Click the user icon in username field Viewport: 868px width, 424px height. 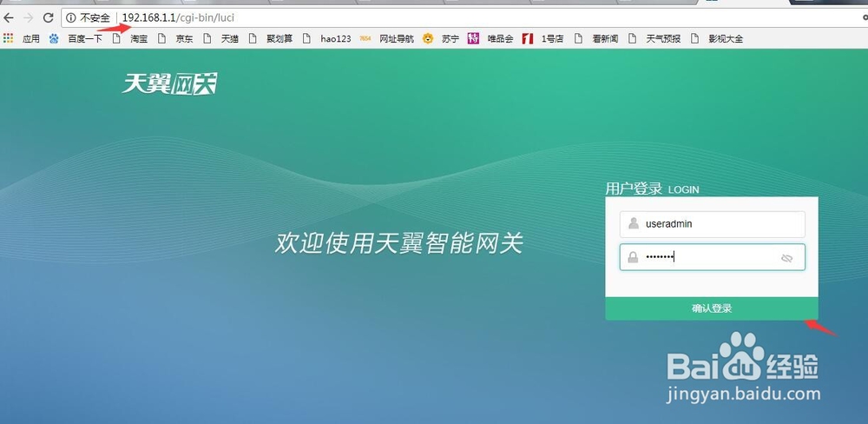coord(634,224)
